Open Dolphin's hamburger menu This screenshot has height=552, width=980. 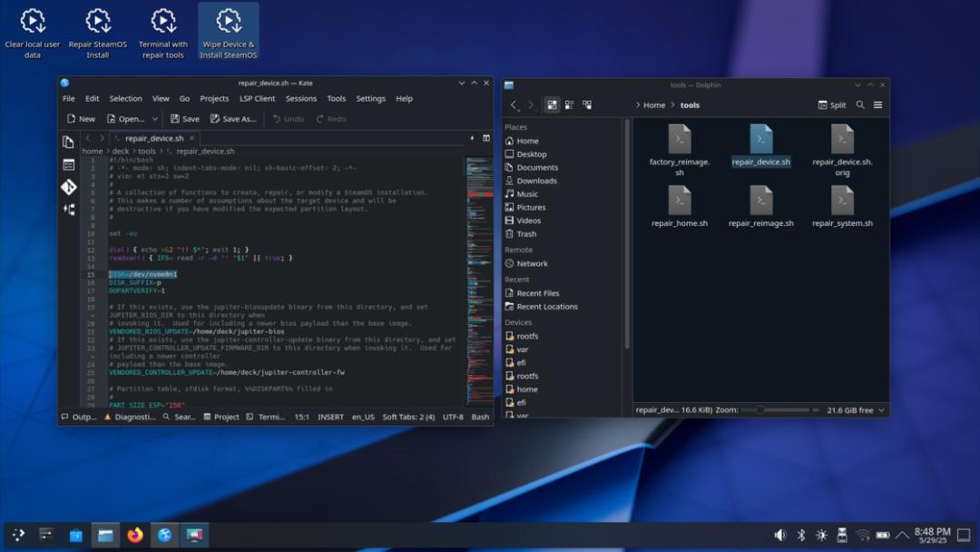pyautogui.click(x=878, y=105)
